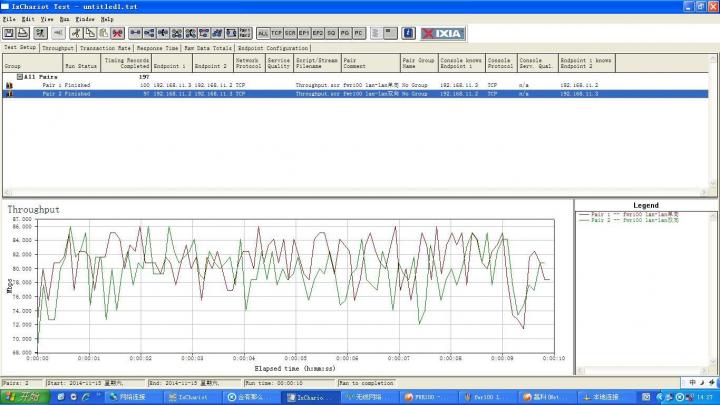Click the Group column header

click(x=33, y=63)
